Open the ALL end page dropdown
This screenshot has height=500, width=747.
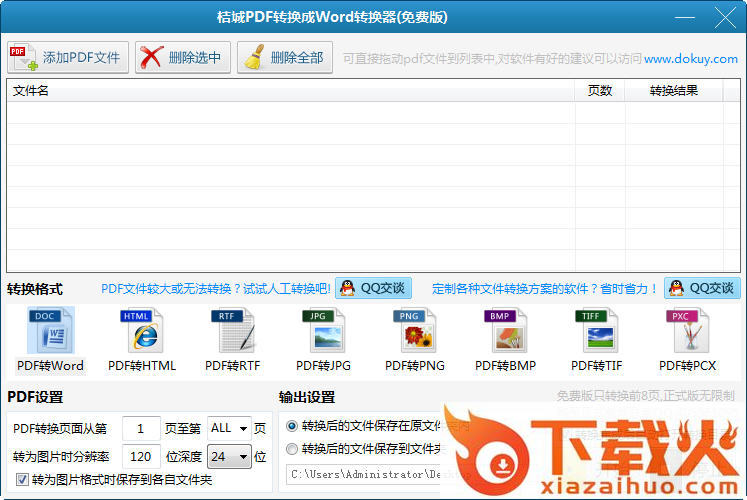pyautogui.click(x=229, y=429)
